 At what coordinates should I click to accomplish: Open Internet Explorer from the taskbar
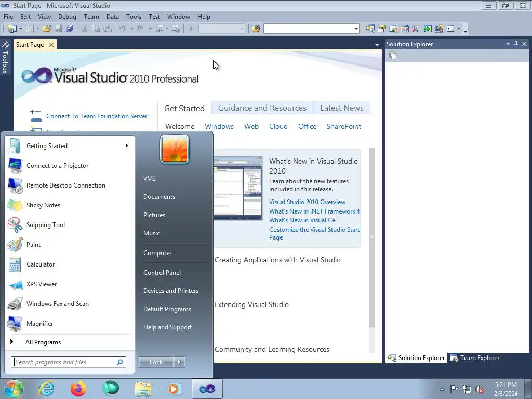pyautogui.click(x=46, y=389)
